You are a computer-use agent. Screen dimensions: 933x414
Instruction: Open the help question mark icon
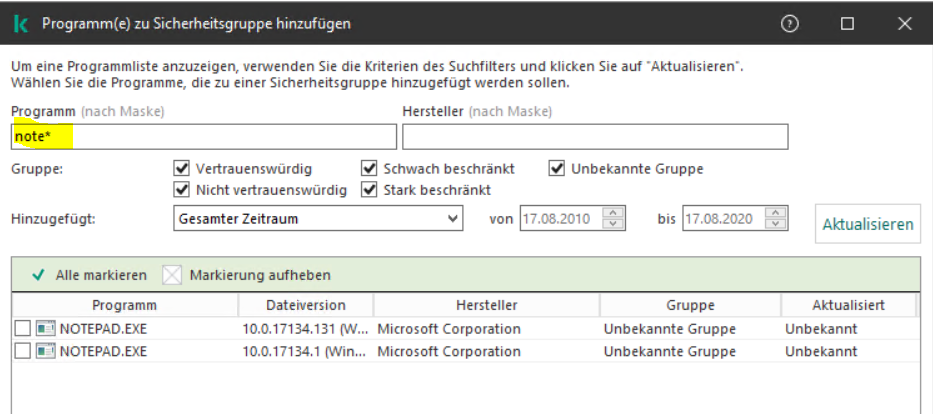pos(790,23)
